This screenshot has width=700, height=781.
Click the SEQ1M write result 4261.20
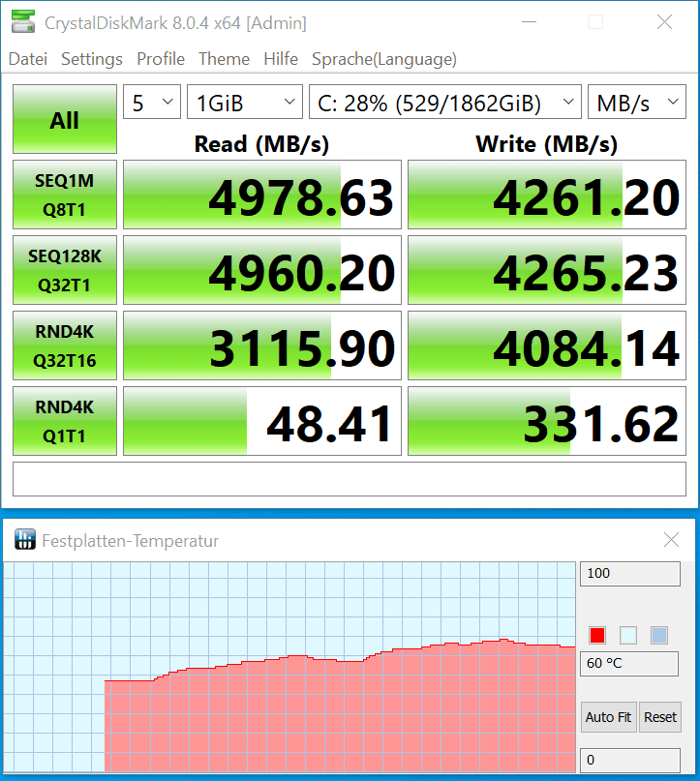pos(547,195)
